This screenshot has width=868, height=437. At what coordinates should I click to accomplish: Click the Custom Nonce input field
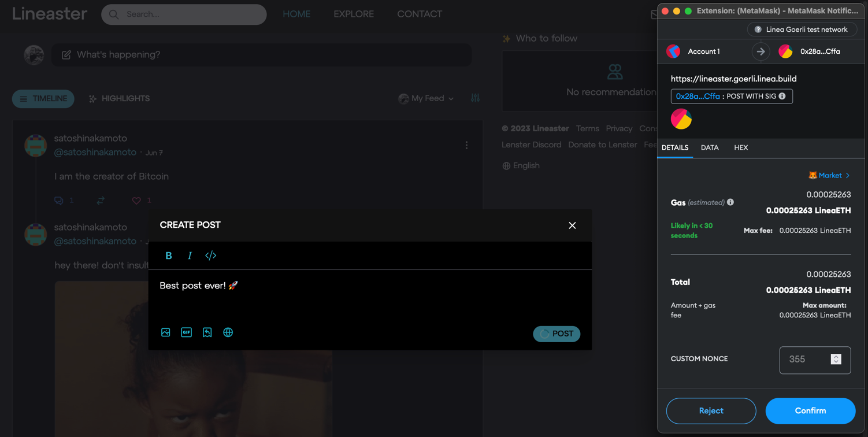coord(815,360)
